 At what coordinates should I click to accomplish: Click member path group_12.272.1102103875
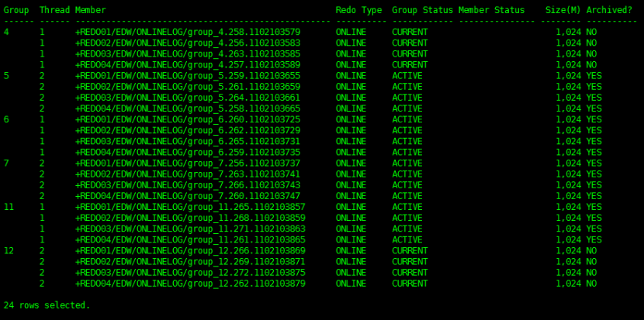pyautogui.click(x=190, y=273)
